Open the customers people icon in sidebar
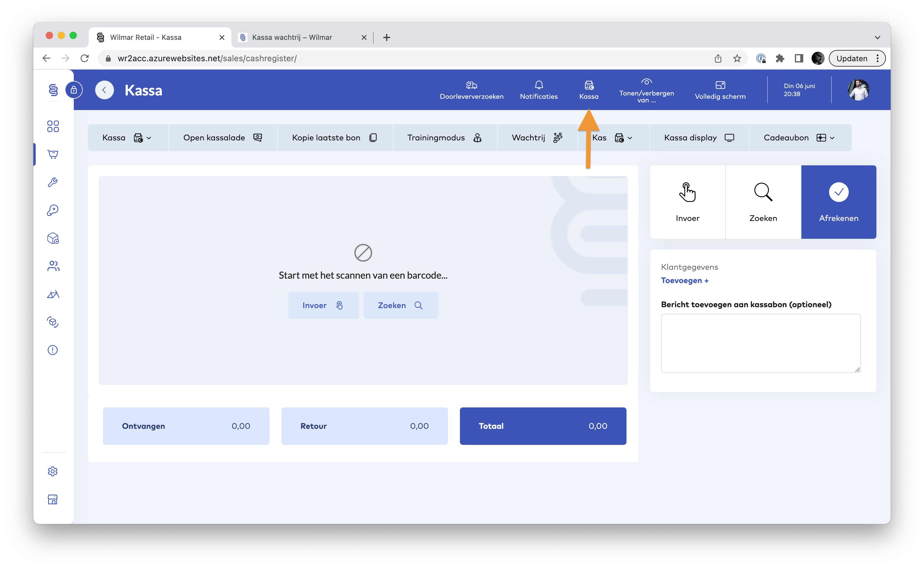The width and height of the screenshot is (924, 568). [53, 266]
